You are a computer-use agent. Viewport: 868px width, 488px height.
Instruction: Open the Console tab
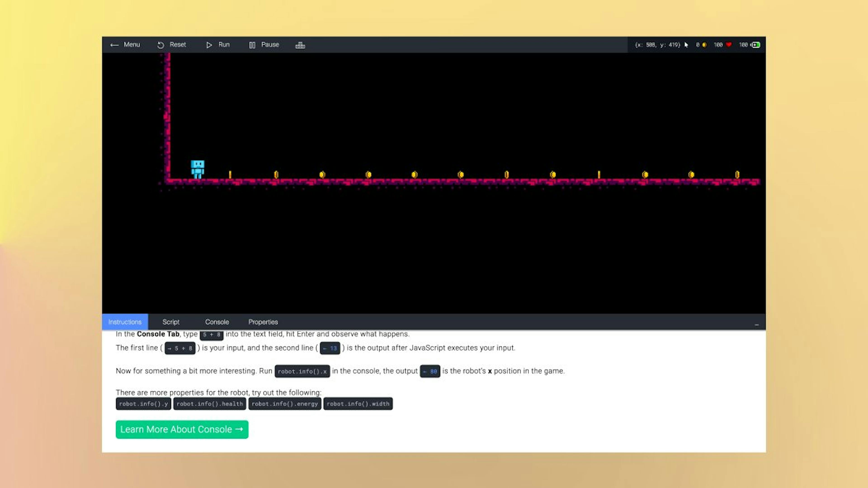tap(217, 322)
